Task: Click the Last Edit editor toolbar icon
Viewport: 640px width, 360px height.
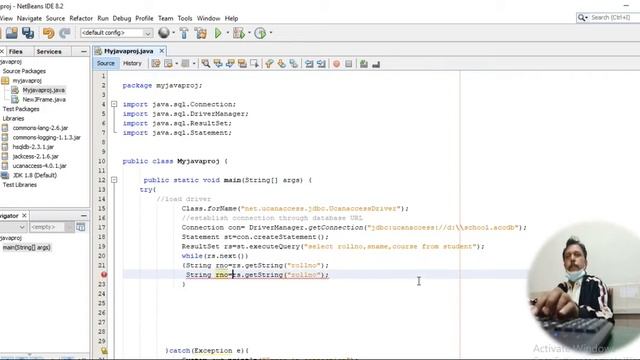Action: tap(156, 64)
